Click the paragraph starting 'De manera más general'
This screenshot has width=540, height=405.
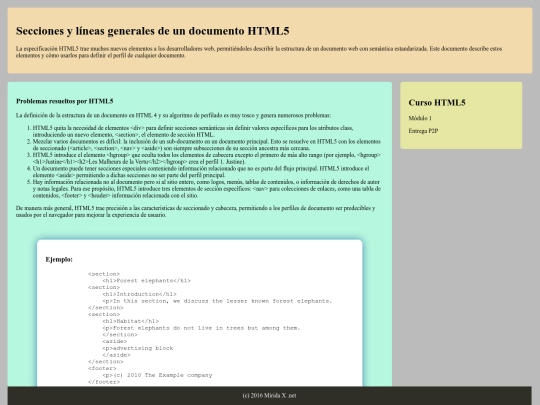[x=195, y=211]
